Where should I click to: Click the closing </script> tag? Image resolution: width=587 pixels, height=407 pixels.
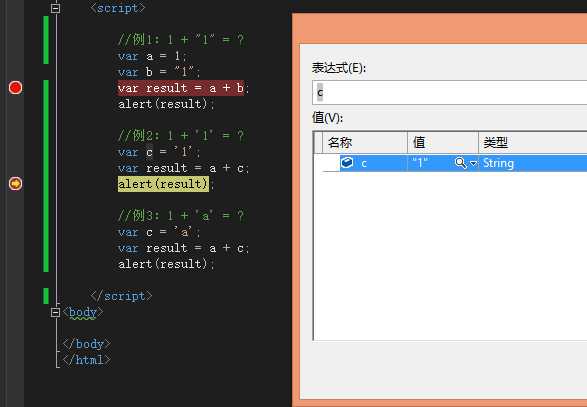[x=121, y=296]
